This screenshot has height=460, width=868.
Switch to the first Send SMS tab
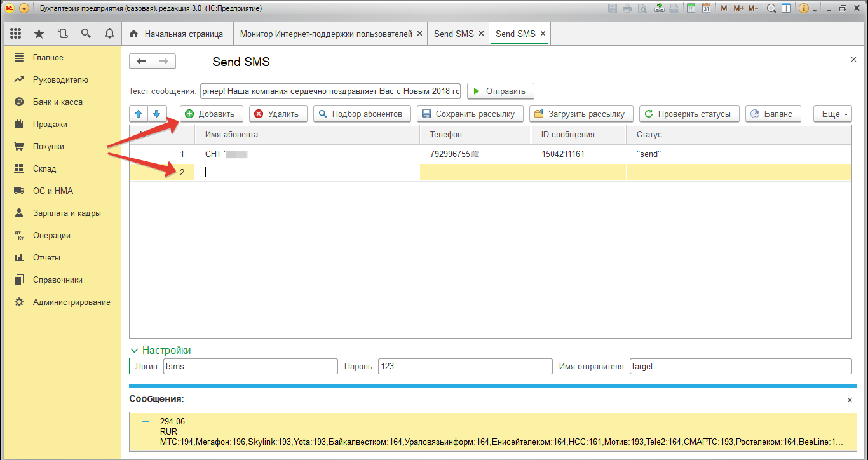point(458,34)
